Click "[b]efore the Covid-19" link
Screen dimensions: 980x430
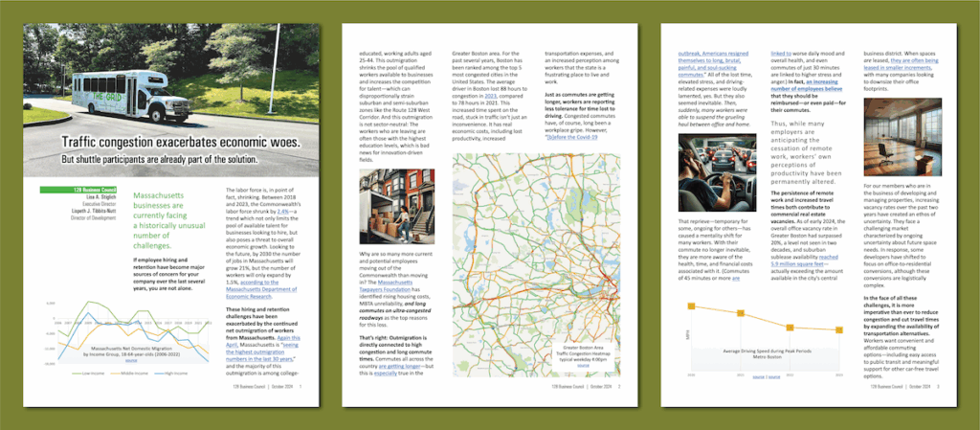(x=573, y=136)
